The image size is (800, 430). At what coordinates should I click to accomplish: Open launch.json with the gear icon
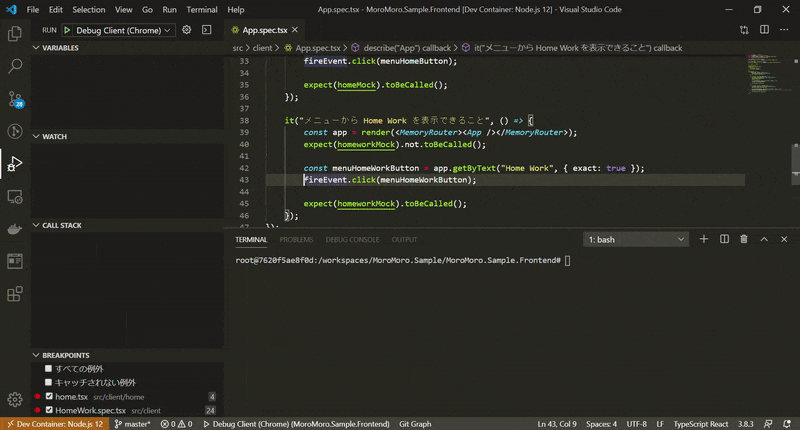point(187,31)
